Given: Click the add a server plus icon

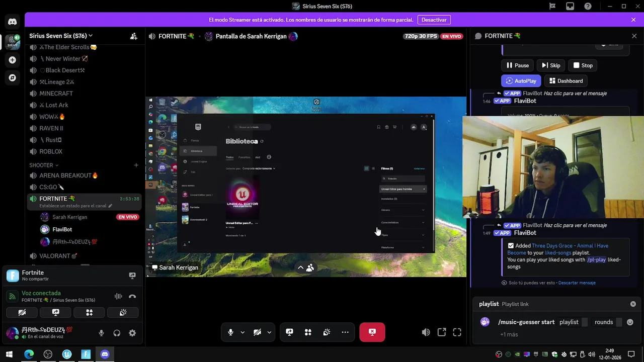Looking at the screenshot, I should [x=12, y=60].
